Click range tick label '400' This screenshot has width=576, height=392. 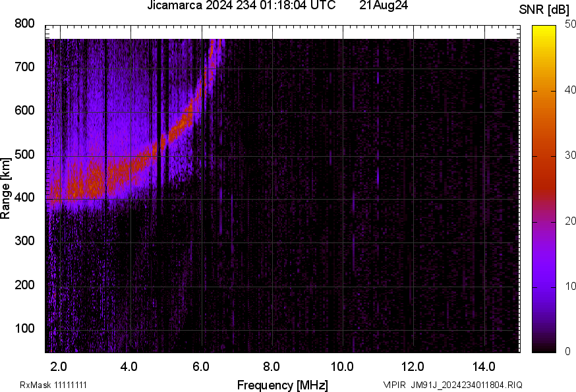(x=24, y=198)
